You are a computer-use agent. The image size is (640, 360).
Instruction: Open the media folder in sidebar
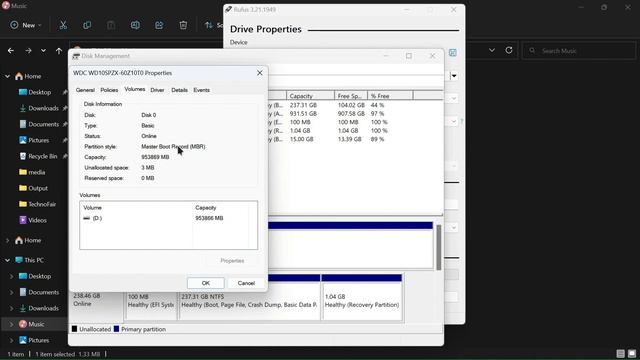click(x=32, y=172)
